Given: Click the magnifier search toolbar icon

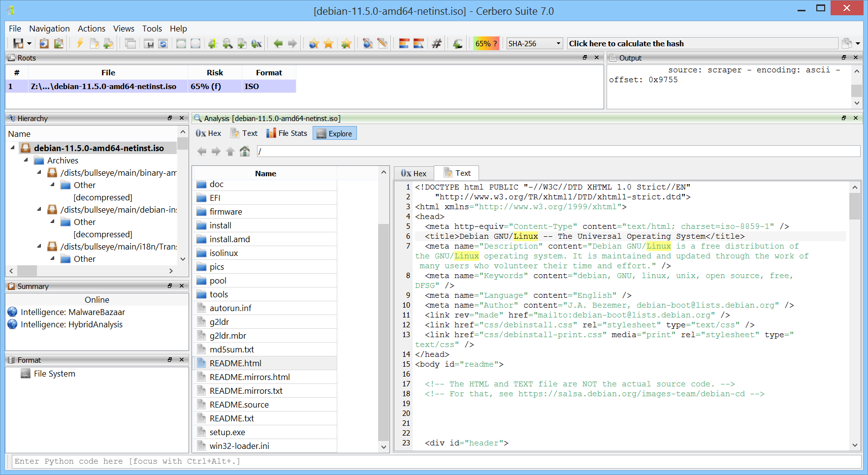Looking at the screenshot, I should (227, 43).
